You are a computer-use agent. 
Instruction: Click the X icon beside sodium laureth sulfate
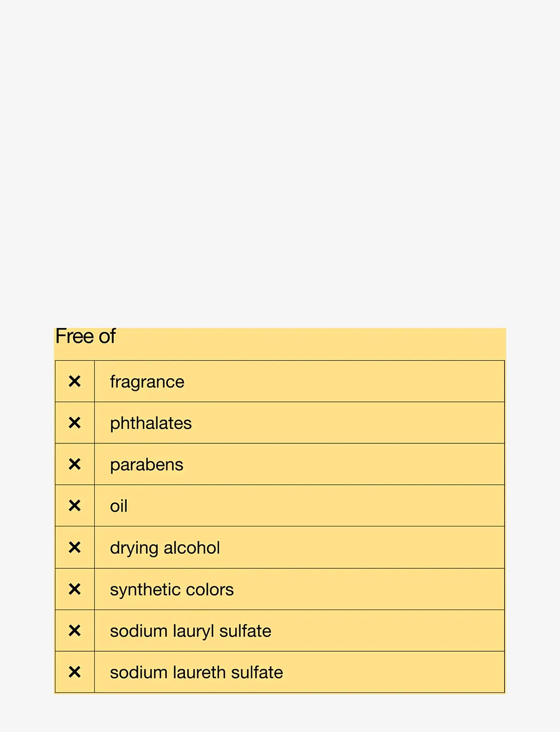pyautogui.click(x=75, y=672)
